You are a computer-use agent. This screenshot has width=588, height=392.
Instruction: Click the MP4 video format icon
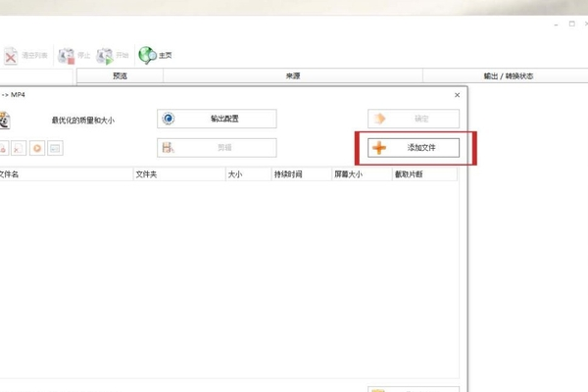coord(5,121)
